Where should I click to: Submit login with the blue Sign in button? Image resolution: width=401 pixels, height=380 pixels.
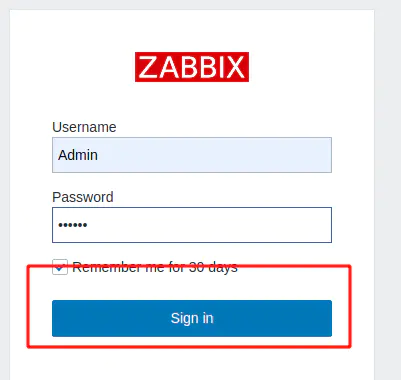point(192,318)
